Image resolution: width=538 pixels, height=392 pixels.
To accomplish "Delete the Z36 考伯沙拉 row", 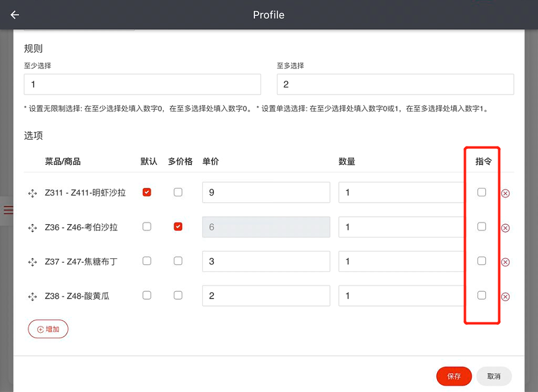I will pos(506,228).
